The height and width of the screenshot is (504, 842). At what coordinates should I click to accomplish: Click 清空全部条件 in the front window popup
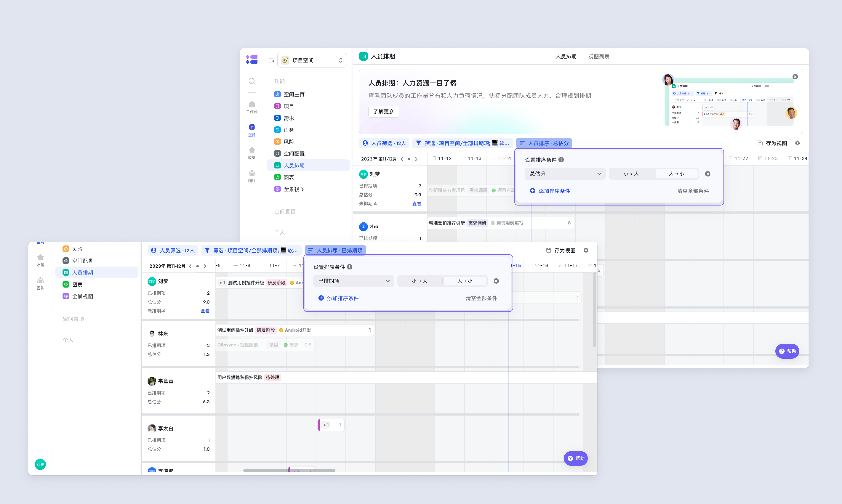tap(481, 298)
